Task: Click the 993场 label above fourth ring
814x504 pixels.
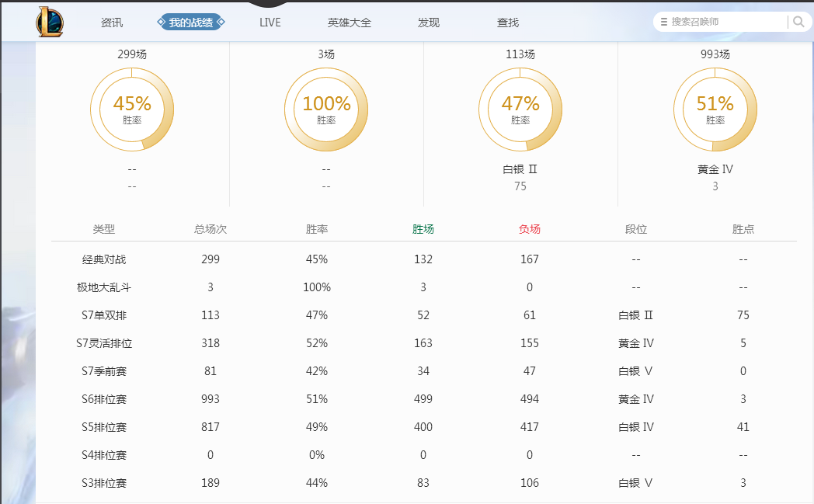Action: click(x=715, y=54)
